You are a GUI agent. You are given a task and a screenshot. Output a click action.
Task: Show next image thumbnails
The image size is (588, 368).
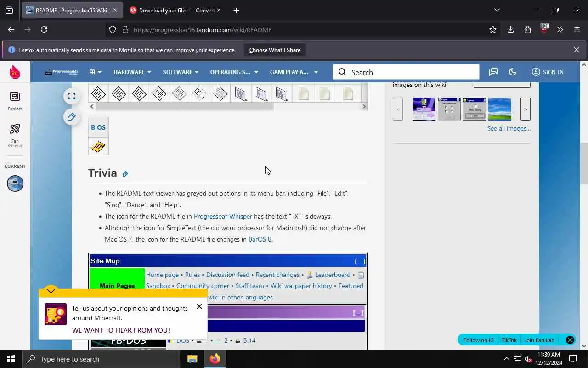click(526, 109)
